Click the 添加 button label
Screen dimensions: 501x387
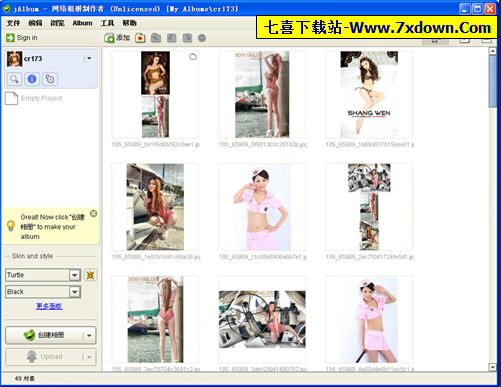(x=123, y=38)
